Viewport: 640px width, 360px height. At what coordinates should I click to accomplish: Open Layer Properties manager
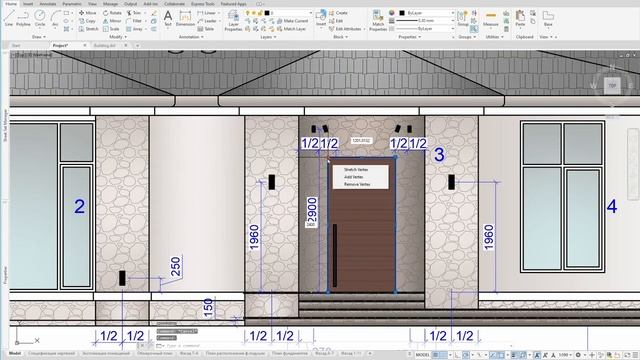tap(233, 20)
